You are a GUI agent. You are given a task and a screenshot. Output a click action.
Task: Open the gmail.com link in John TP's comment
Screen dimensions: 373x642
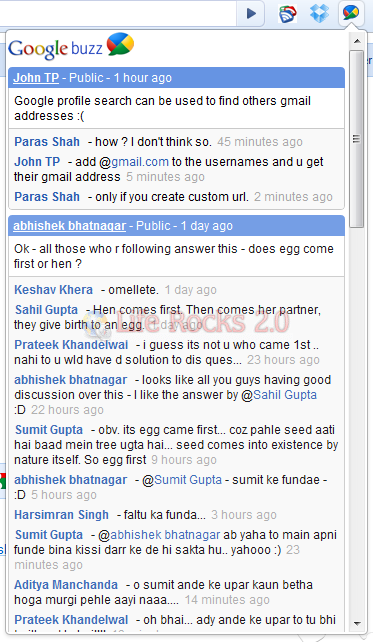140,162
